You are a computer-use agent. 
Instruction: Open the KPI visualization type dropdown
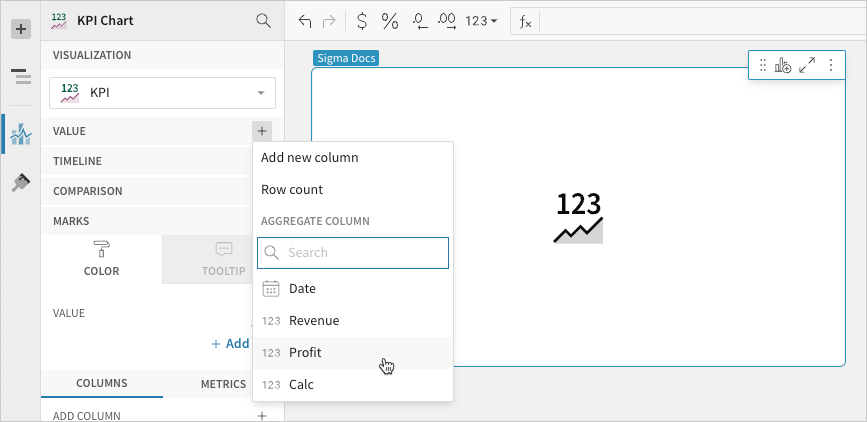[x=163, y=93]
